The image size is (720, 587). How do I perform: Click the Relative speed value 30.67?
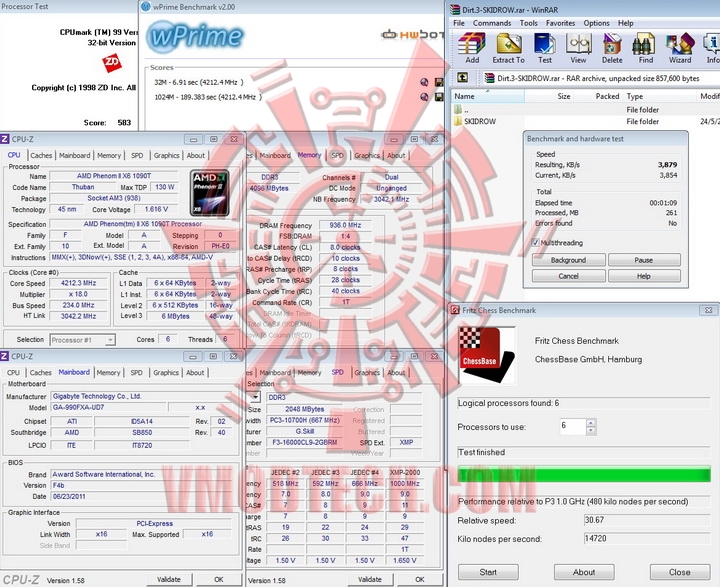pos(647,520)
